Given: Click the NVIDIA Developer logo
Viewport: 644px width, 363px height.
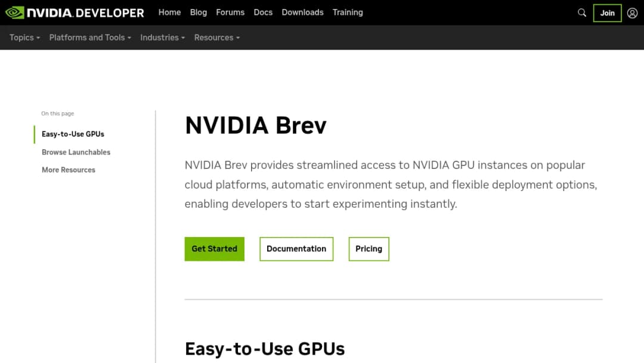Looking at the screenshot, I should tap(75, 13).
